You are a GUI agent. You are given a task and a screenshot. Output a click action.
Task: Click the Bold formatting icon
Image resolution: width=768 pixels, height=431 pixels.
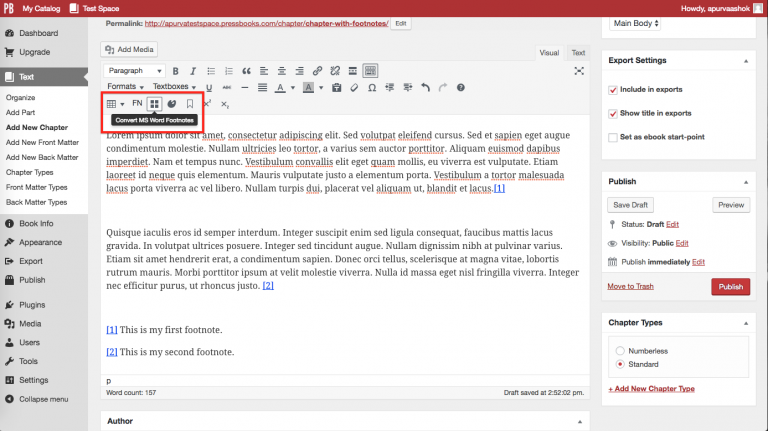(176, 71)
